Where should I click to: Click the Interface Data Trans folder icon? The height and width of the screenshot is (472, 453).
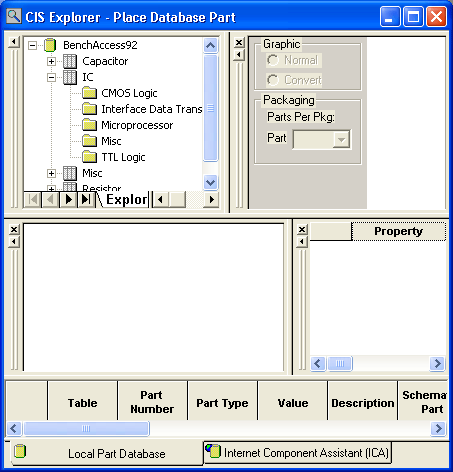89,109
